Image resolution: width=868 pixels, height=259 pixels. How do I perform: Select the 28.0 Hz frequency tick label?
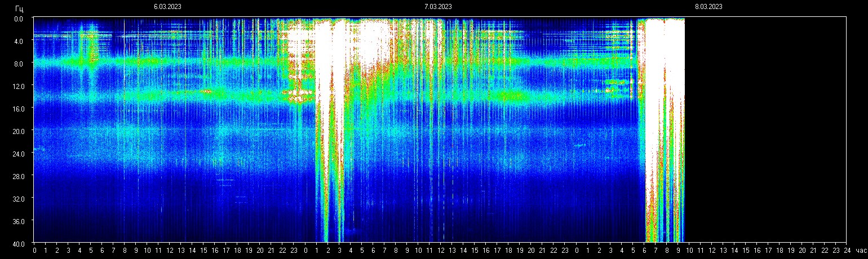17,176
